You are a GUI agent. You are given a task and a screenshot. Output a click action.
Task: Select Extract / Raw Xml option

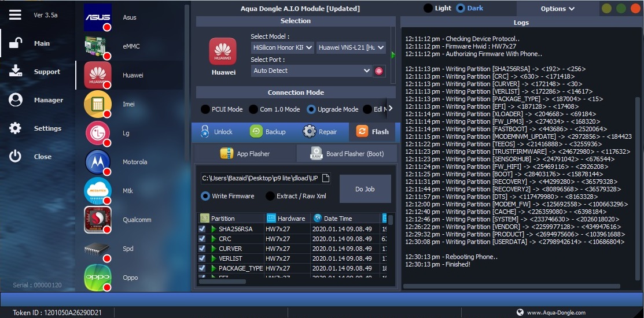270,196
